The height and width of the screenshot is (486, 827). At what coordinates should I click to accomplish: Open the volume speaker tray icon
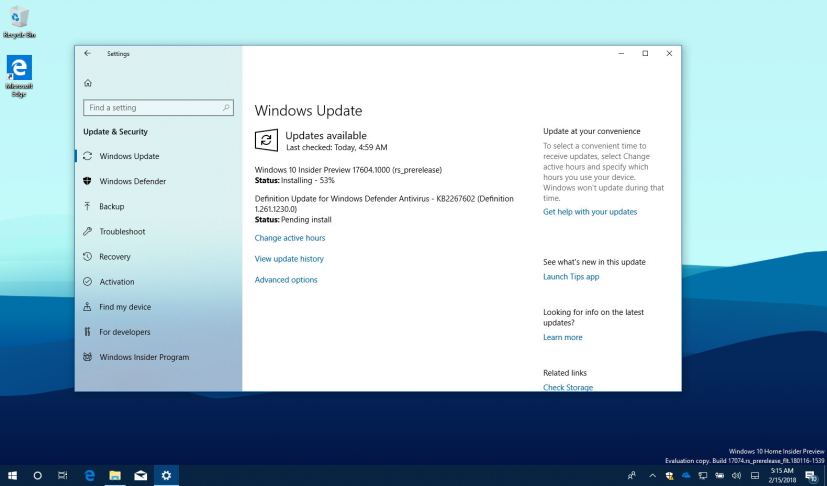[x=737, y=475]
